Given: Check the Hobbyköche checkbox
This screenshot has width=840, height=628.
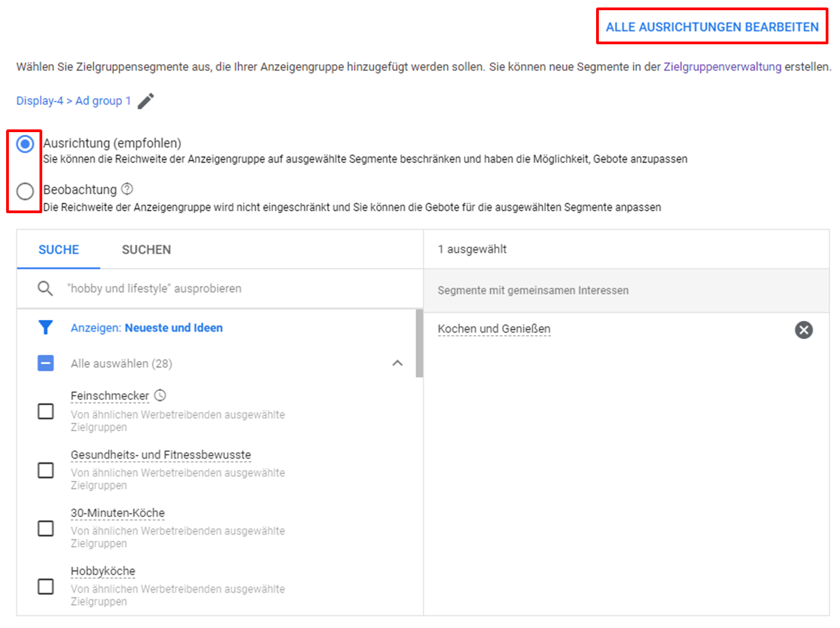Looking at the screenshot, I should tap(46, 586).
